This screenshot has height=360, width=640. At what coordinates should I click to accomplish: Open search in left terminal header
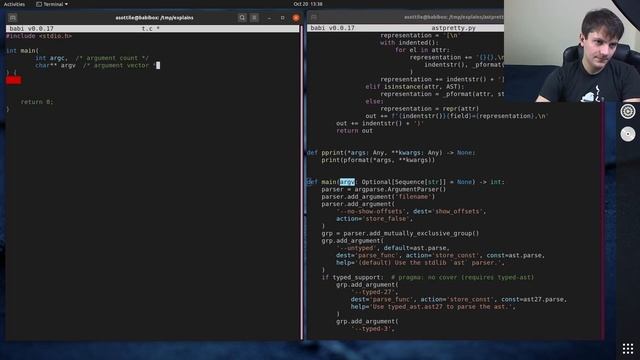(242, 18)
